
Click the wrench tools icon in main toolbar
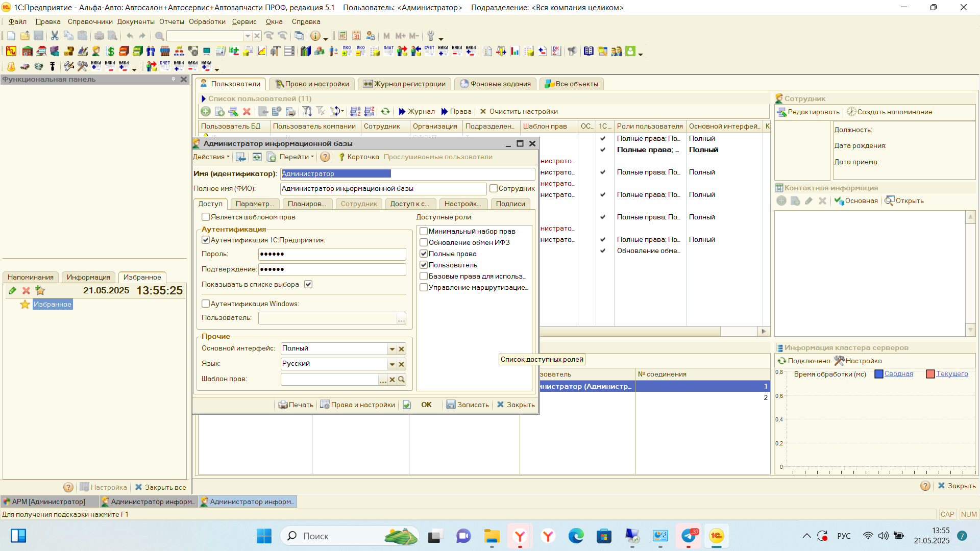[431, 36]
